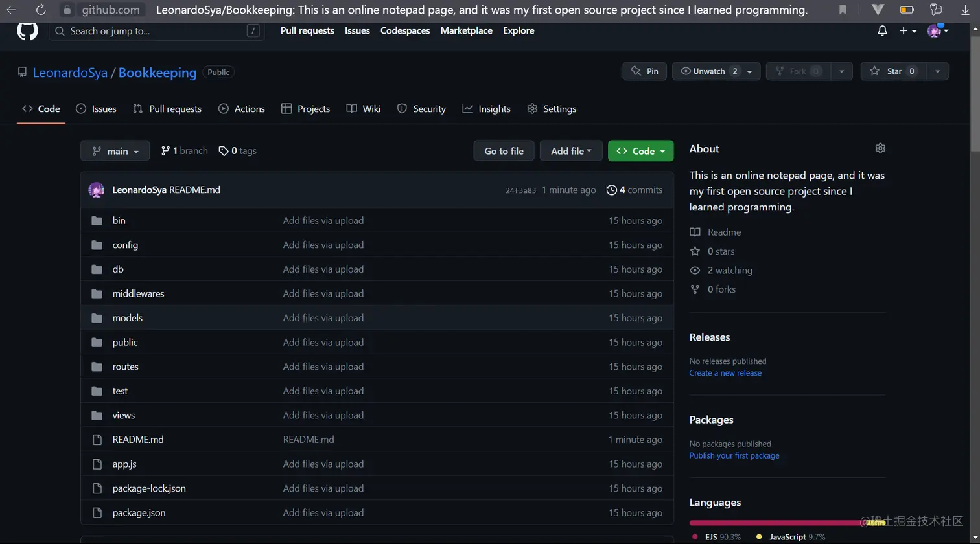Open the main branch selector
This screenshot has width=980, height=544.
115,151
